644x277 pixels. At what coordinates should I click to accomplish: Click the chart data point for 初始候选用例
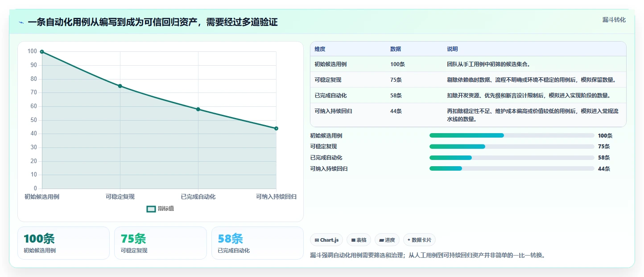(x=42, y=52)
